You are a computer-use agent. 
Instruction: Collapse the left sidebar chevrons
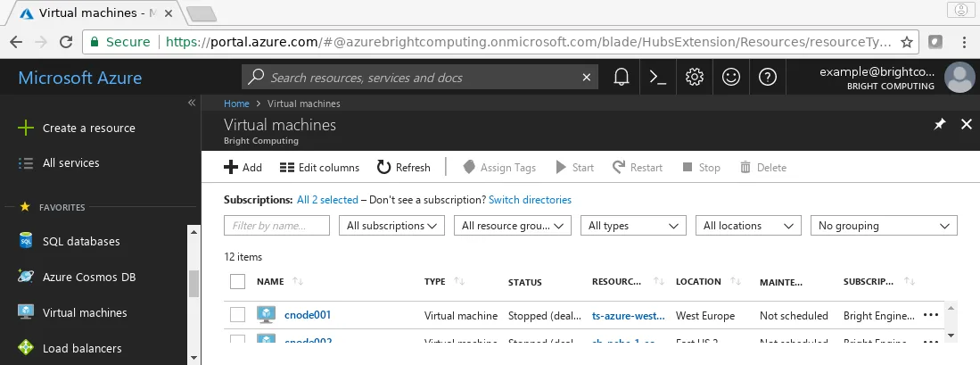(x=192, y=104)
